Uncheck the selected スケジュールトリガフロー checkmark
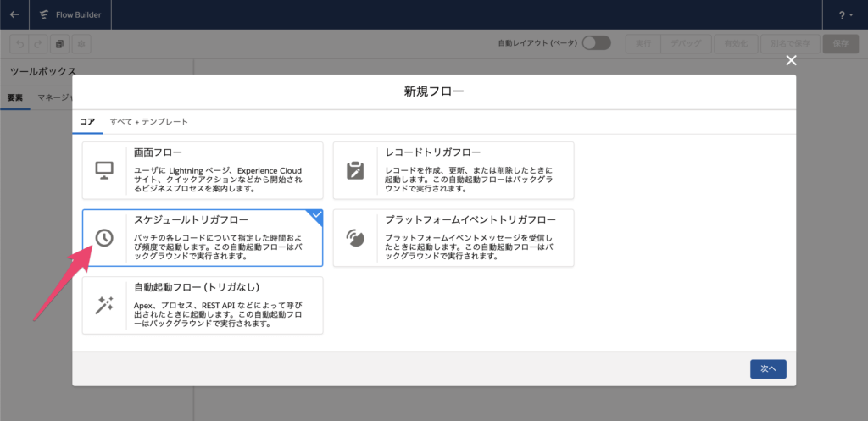 pos(316,215)
